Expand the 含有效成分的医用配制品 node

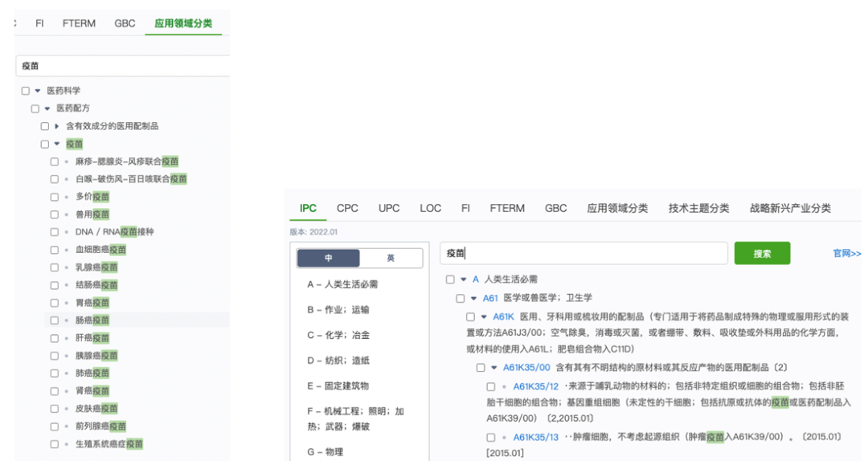pyautogui.click(x=56, y=126)
